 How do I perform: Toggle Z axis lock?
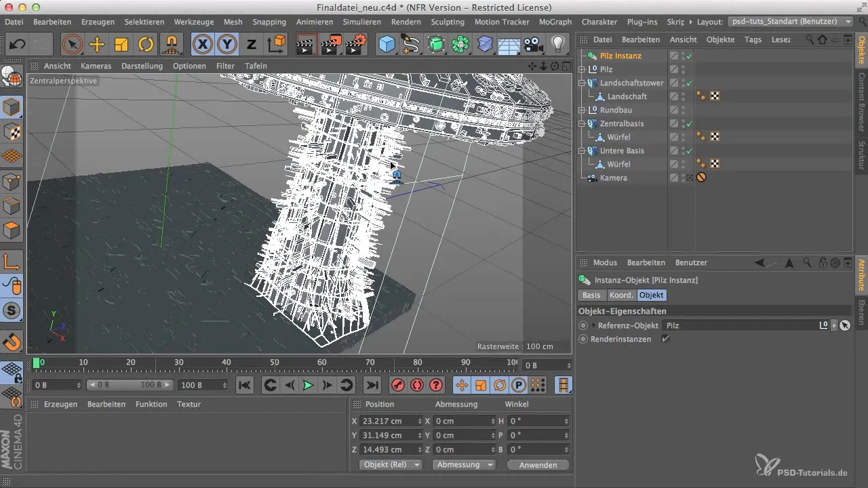(x=252, y=45)
